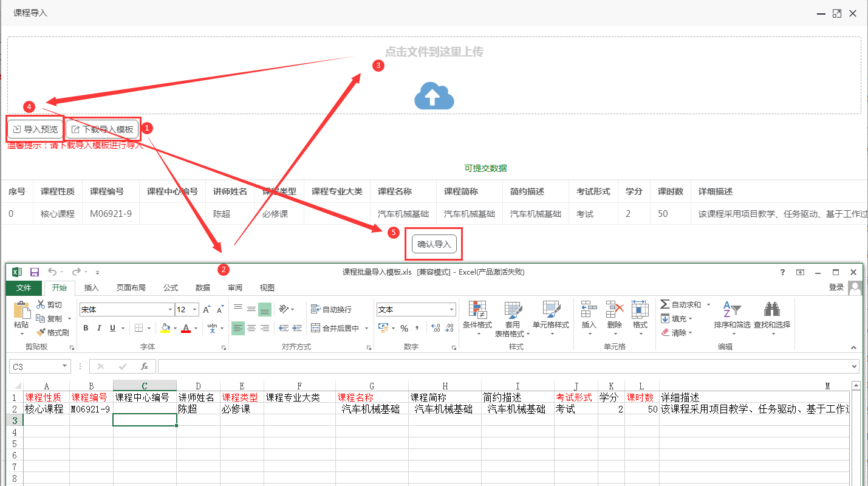Click the AutoSum (自动求和) sigma icon
Screen dimensions: 868x486
[665, 304]
